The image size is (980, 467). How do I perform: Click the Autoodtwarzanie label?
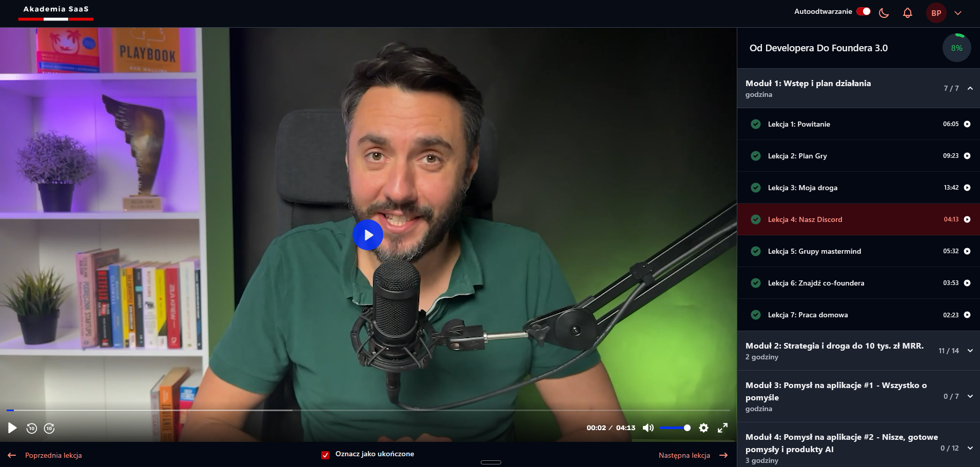click(x=823, y=11)
